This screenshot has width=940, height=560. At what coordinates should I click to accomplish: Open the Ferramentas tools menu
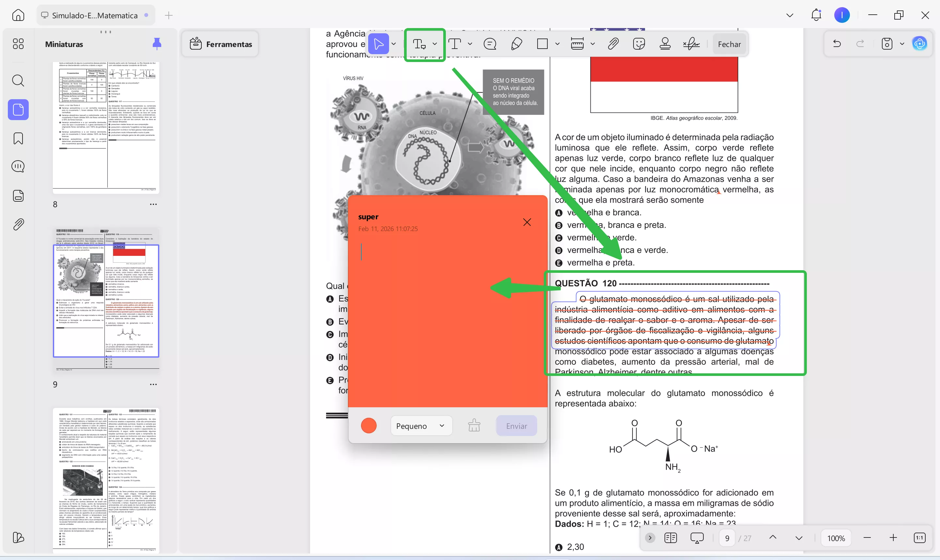tap(220, 44)
